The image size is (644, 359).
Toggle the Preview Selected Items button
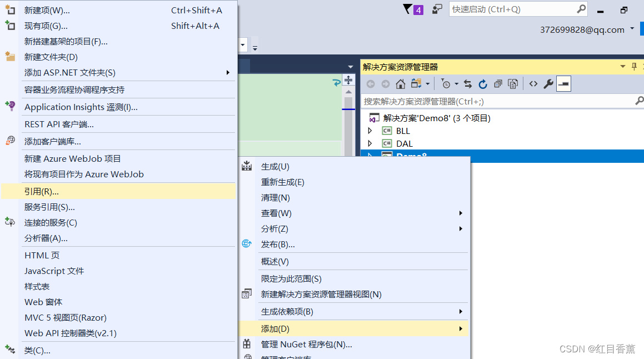(564, 83)
